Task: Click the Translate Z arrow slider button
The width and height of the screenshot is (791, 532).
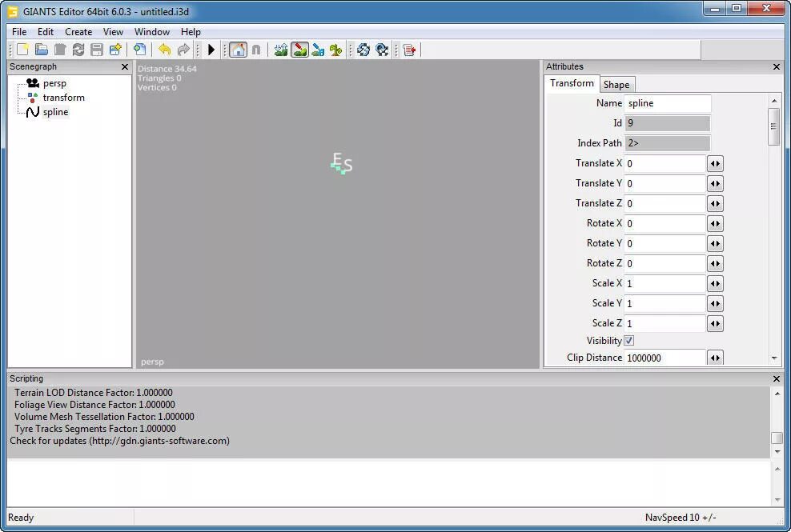Action: [x=715, y=204]
